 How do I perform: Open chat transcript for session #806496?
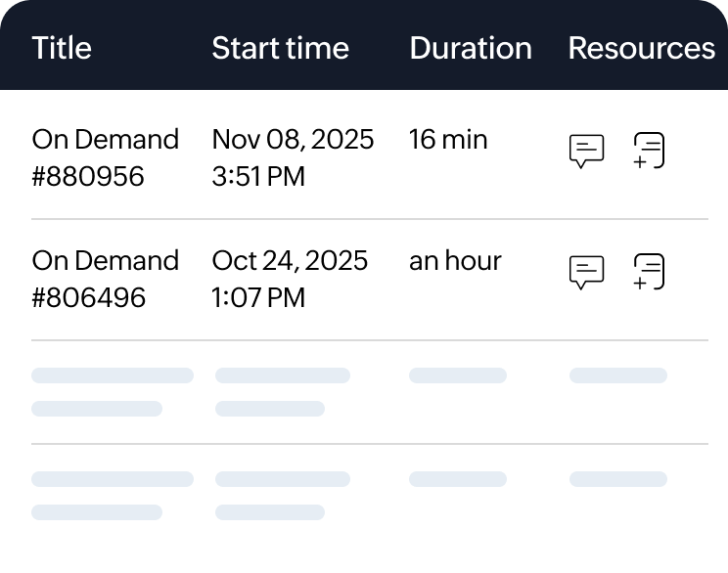pyautogui.click(x=586, y=273)
